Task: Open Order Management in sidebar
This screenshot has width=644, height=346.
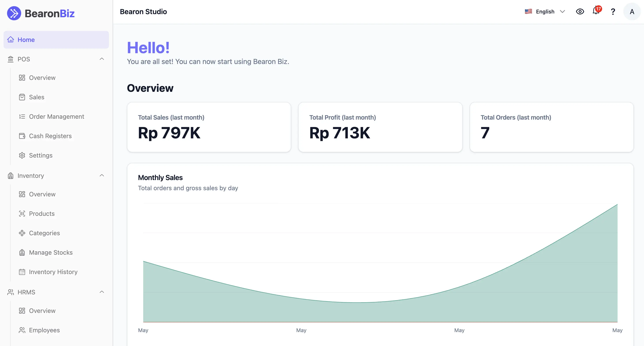Action: pos(56,117)
